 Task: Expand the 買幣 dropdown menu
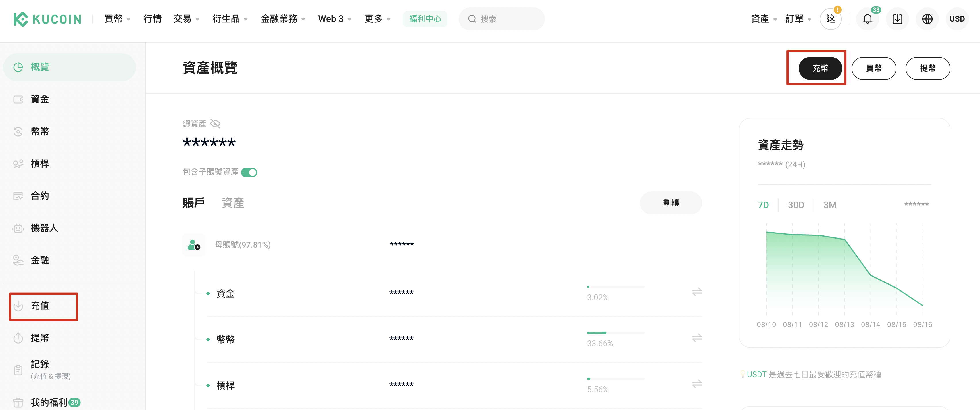pos(117,19)
